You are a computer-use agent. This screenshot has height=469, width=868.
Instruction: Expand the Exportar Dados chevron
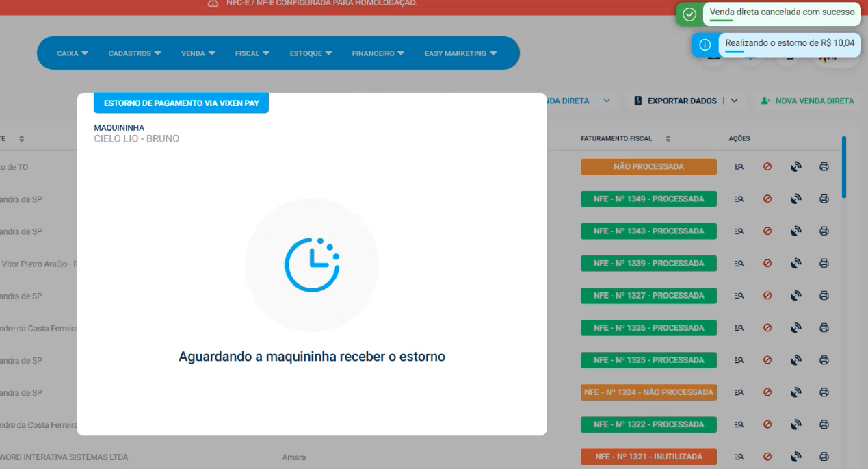click(735, 101)
